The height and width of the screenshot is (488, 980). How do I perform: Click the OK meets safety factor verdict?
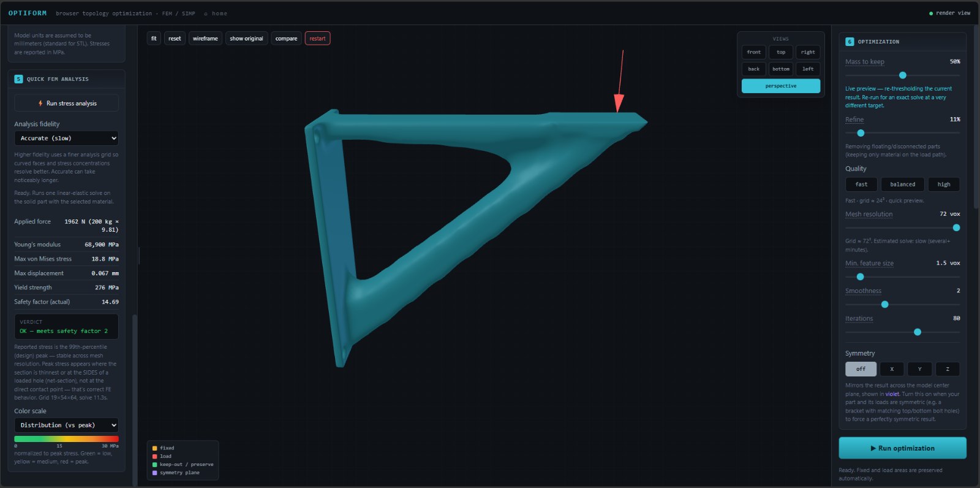[x=64, y=331]
